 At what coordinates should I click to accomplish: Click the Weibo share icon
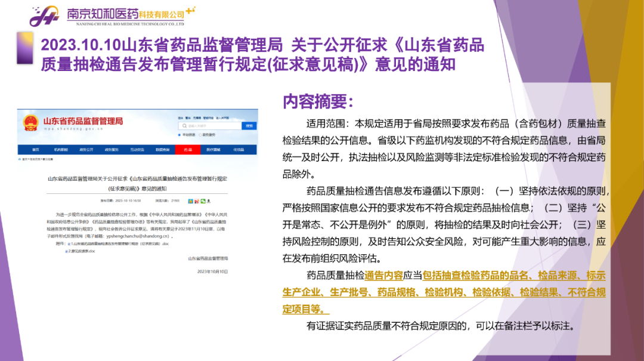click(196, 201)
